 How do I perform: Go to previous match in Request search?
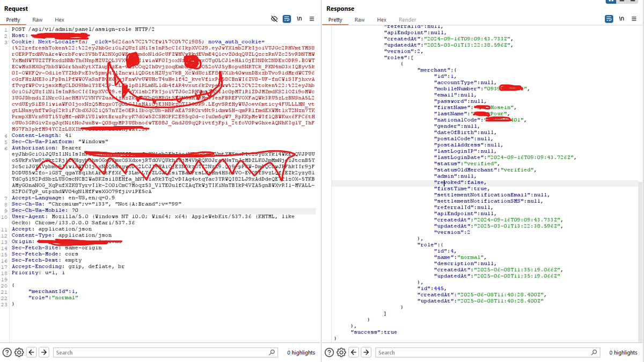(x=32, y=352)
